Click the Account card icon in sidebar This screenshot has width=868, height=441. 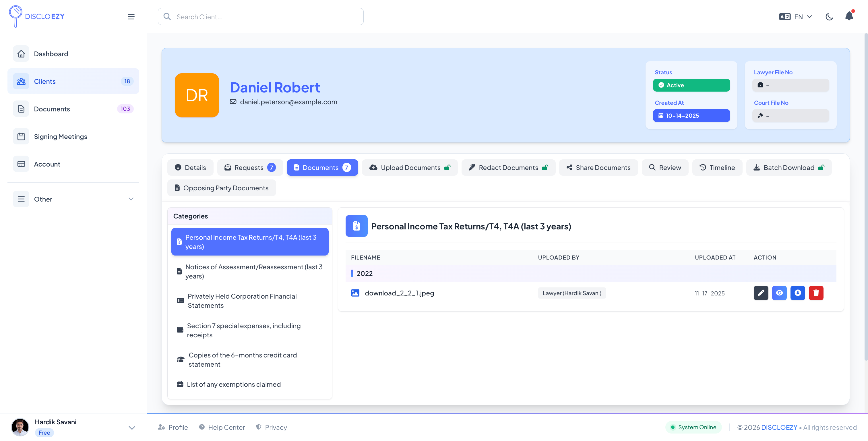click(x=21, y=164)
